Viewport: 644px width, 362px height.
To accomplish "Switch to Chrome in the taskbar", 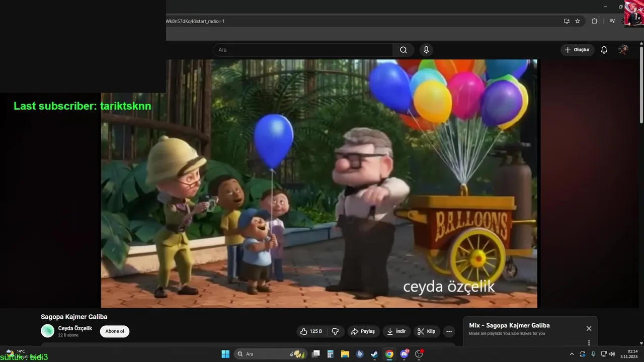I will 389,354.
